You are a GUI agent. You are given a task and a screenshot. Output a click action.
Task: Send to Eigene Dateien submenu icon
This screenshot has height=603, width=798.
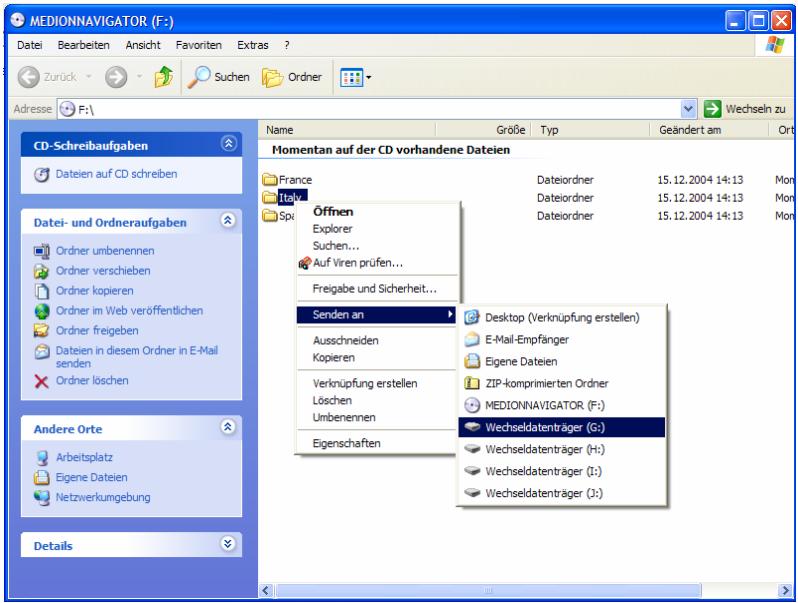click(x=472, y=361)
